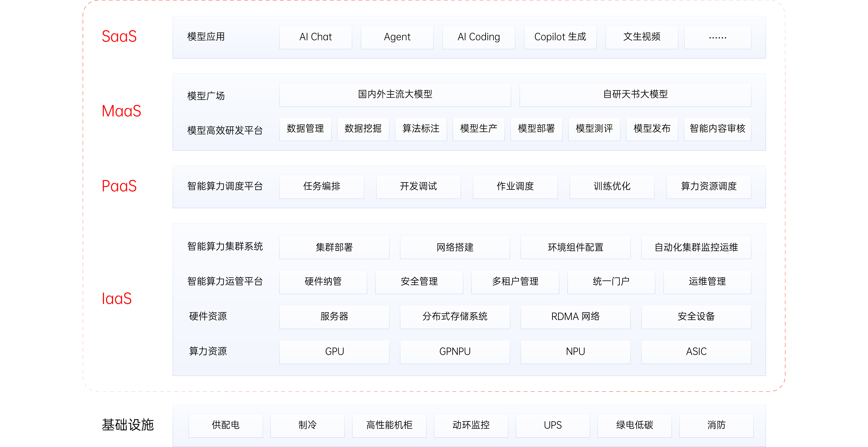Open the Copilot 生成 box
The height and width of the screenshot is (447, 868).
click(560, 37)
